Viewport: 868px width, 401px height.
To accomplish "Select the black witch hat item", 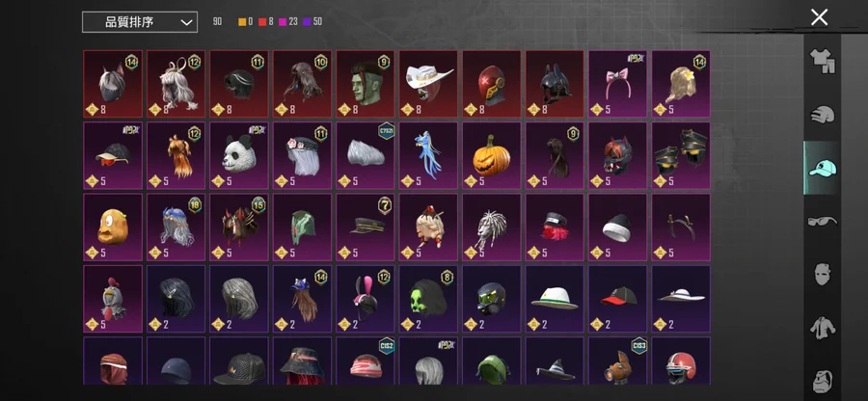I will [x=555, y=361].
